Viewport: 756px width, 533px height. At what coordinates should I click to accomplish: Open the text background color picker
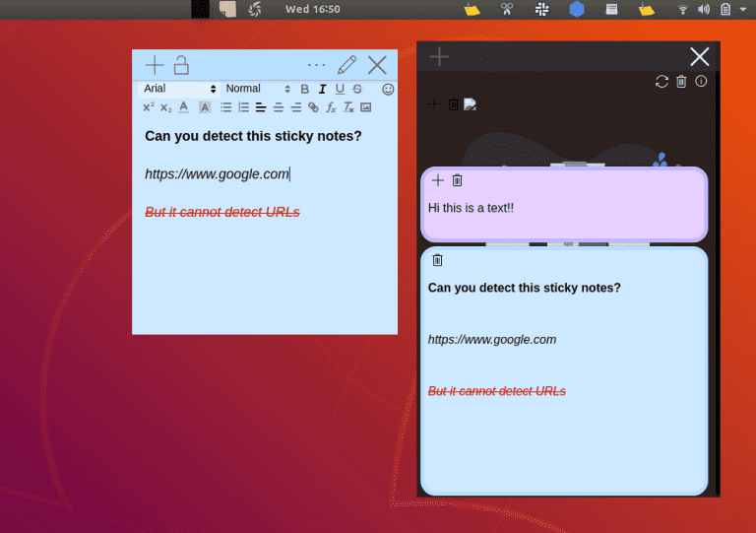click(205, 107)
